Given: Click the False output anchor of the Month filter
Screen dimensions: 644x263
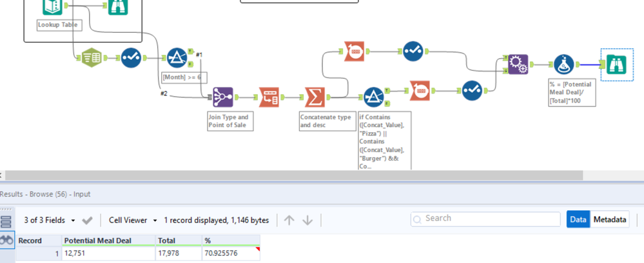Looking at the screenshot, I should tap(190, 64).
